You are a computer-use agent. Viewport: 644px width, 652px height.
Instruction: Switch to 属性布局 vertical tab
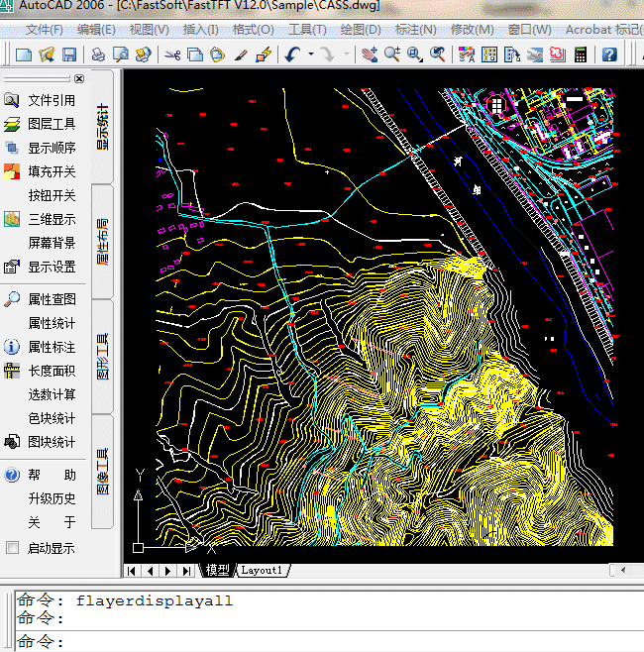102,242
